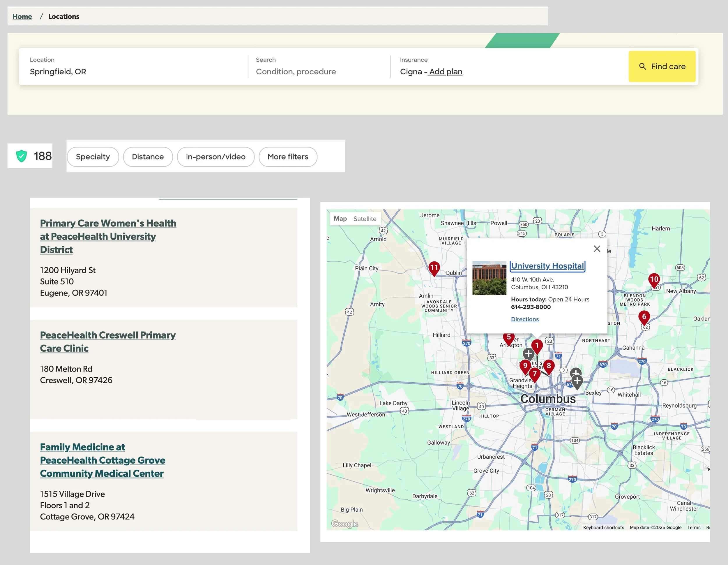
Task: Click the Condition, procedure search field
Action: 296,72
